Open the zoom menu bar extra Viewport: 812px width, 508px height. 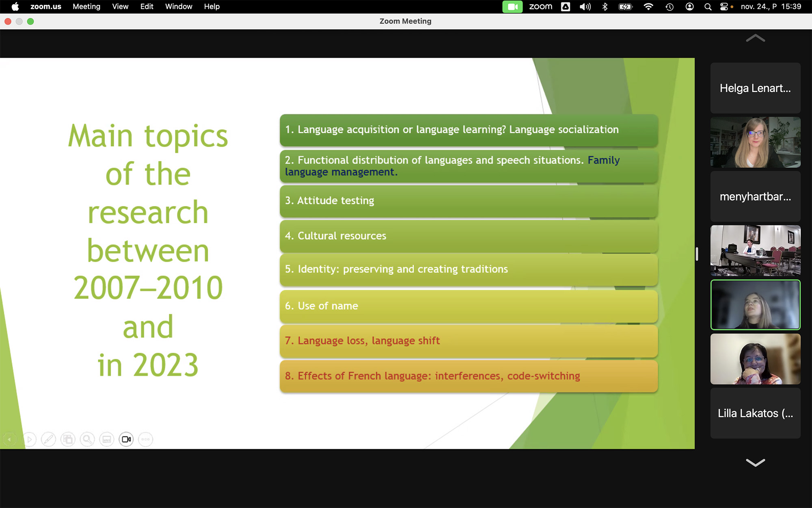[540, 7]
